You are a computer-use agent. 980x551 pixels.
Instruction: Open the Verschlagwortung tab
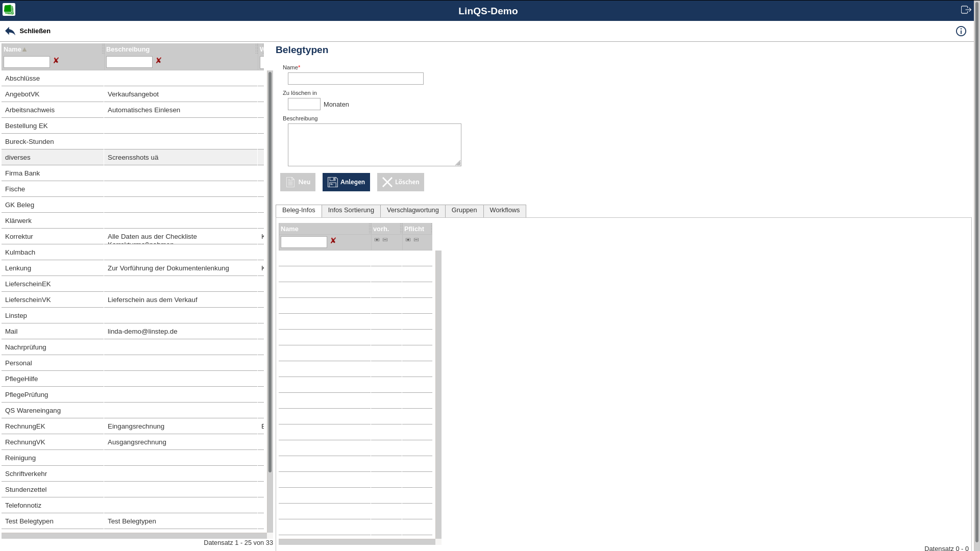point(412,210)
